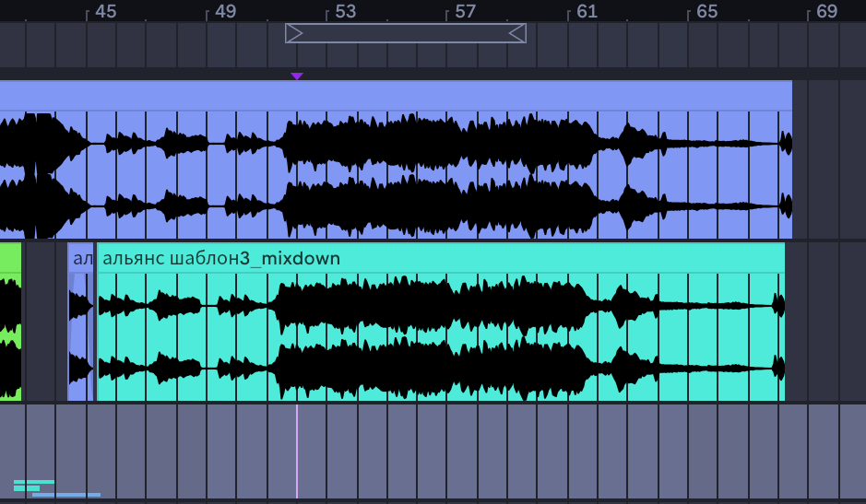Click inside the top blue clip's waveform
The width and height of the screenshot is (866, 504).
396,174
